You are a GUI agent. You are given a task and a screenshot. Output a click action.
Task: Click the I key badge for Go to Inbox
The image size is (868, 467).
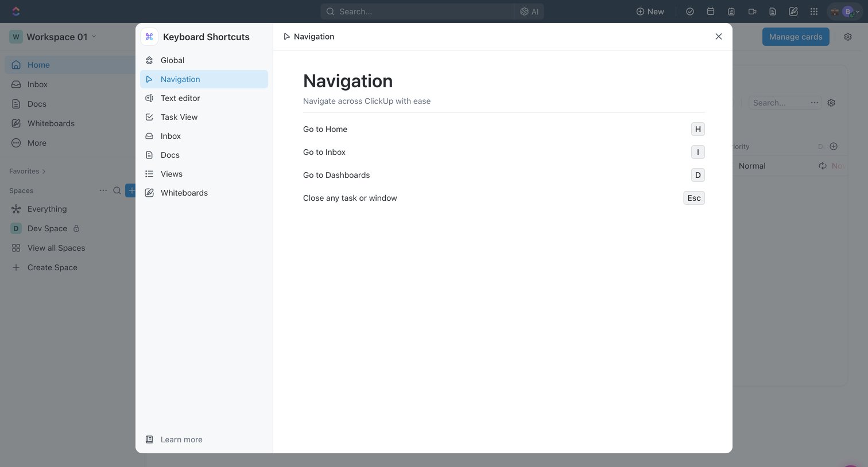point(697,152)
